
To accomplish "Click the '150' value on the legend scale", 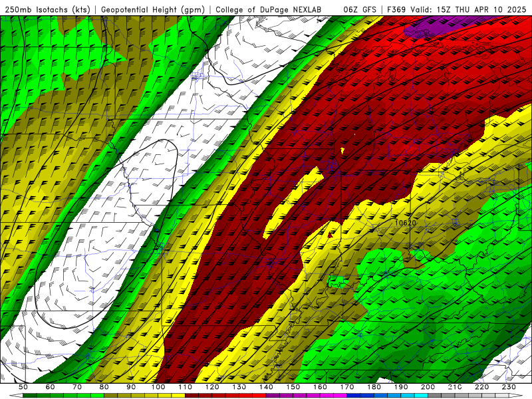I will point(293,387).
